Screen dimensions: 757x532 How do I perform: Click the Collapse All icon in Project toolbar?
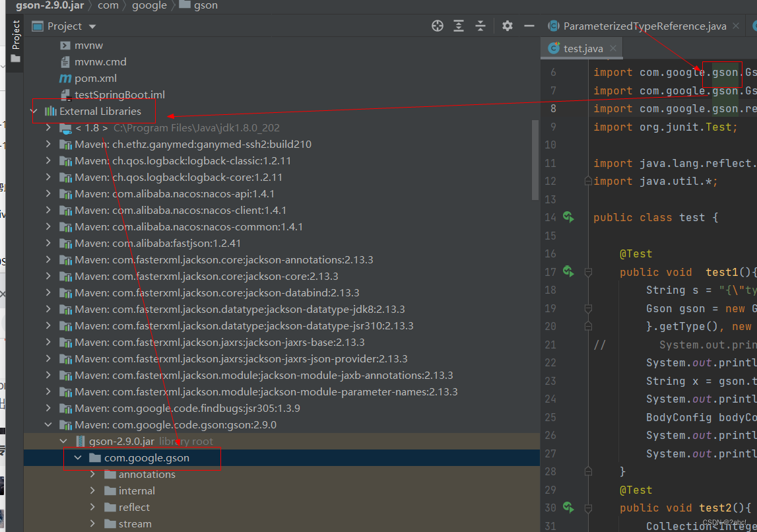[480, 26]
